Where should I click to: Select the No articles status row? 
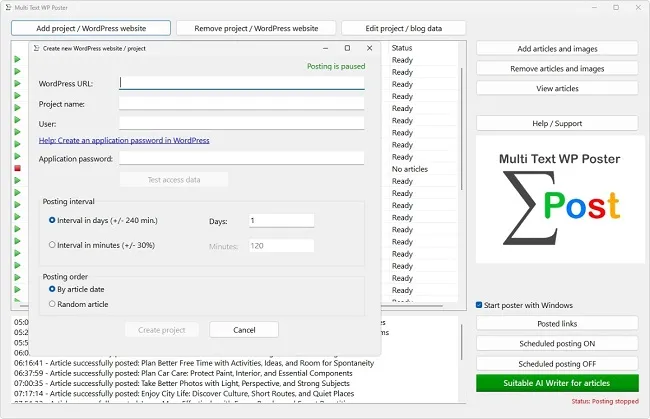click(x=410, y=169)
